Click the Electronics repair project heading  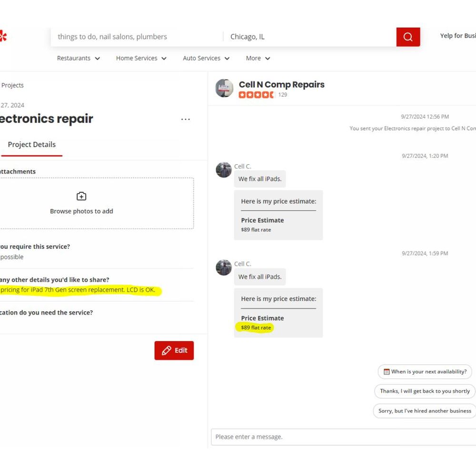click(47, 119)
